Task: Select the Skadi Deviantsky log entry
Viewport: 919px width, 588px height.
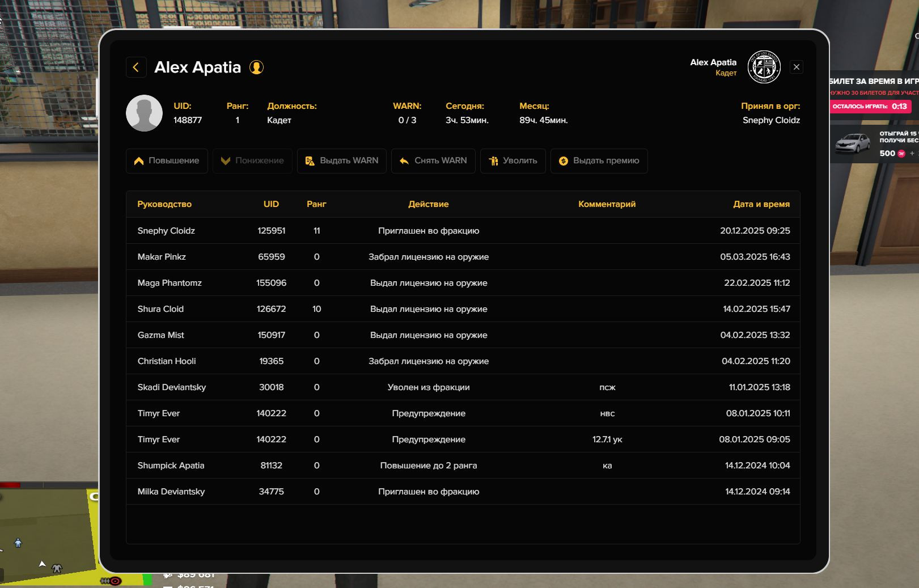Action: coord(463,387)
